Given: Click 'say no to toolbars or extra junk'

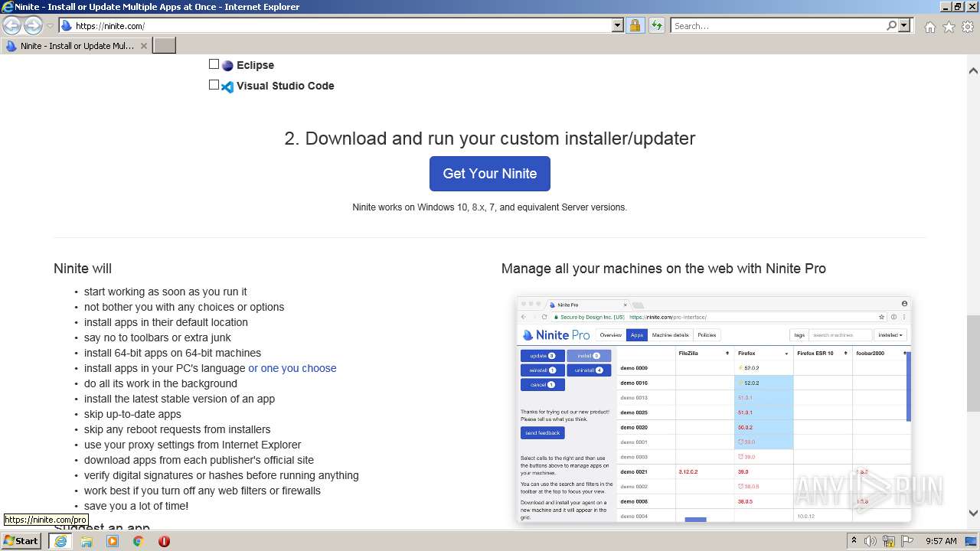Looking at the screenshot, I should coord(158,337).
